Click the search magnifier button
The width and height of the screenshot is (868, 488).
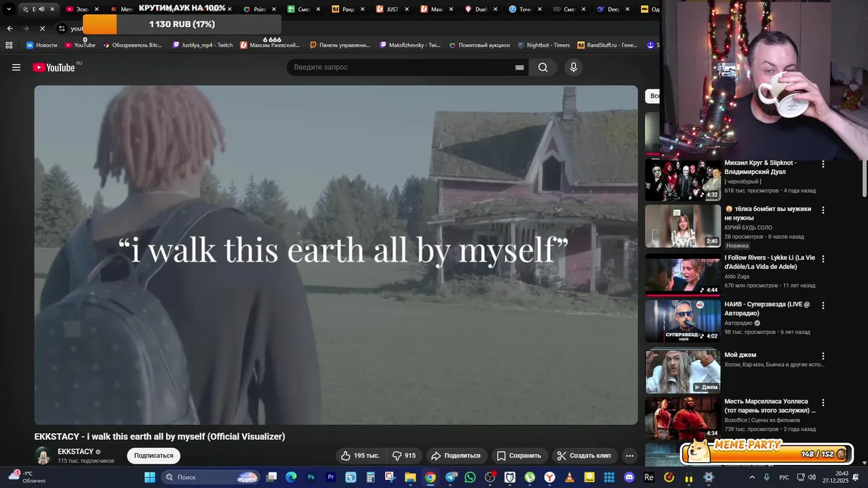542,67
